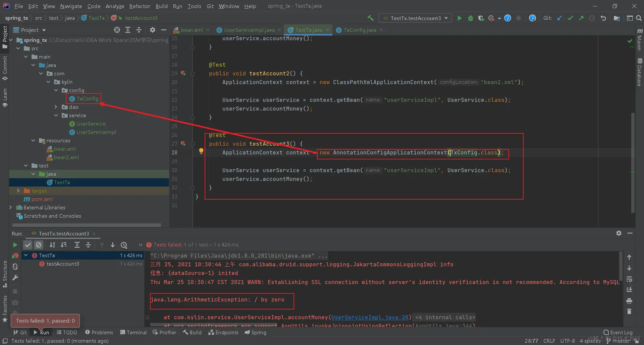The height and width of the screenshot is (345, 644).
Task: Collapse the main folder node
Action: [x=26, y=57]
